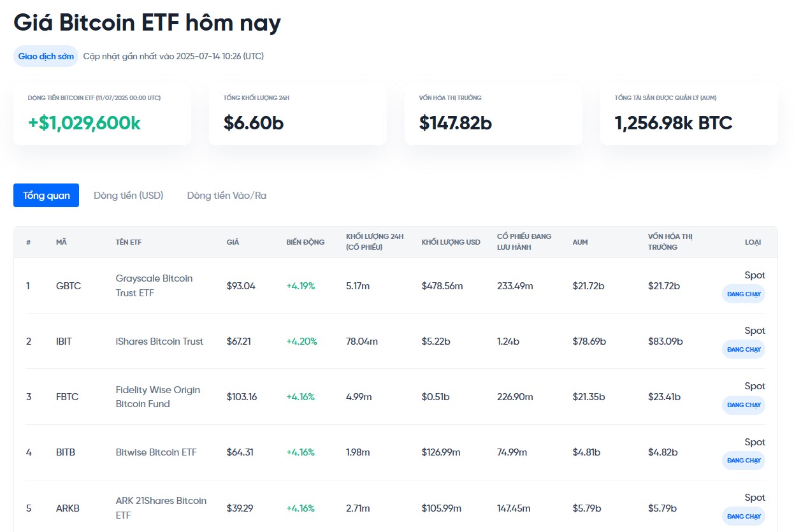The image size is (794, 532).
Task: Click the IBIT ticker symbol
Action: coord(64,341)
